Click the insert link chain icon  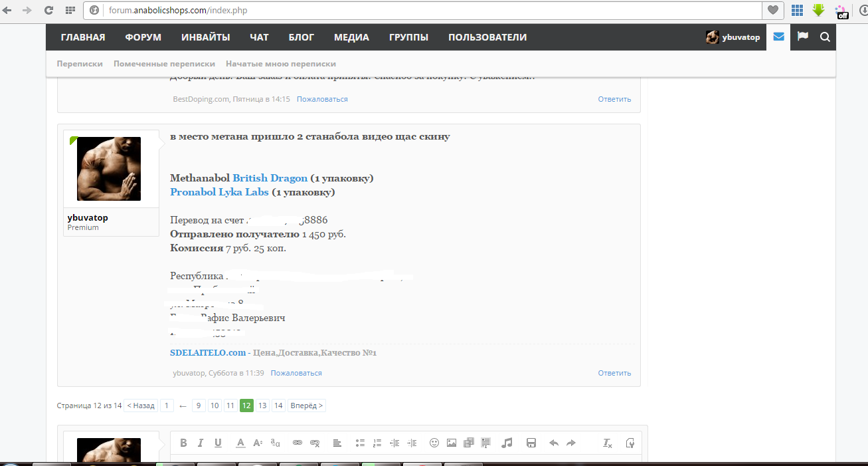tap(298, 443)
